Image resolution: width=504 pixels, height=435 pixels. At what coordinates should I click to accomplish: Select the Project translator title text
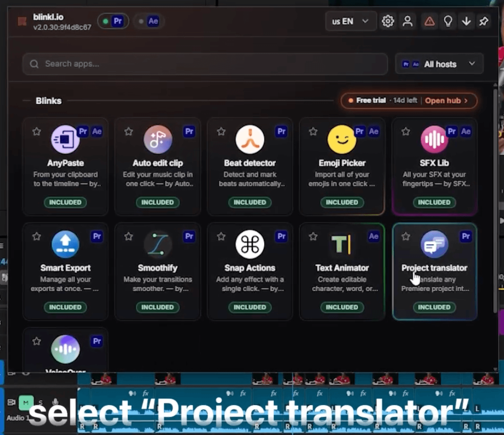click(434, 268)
